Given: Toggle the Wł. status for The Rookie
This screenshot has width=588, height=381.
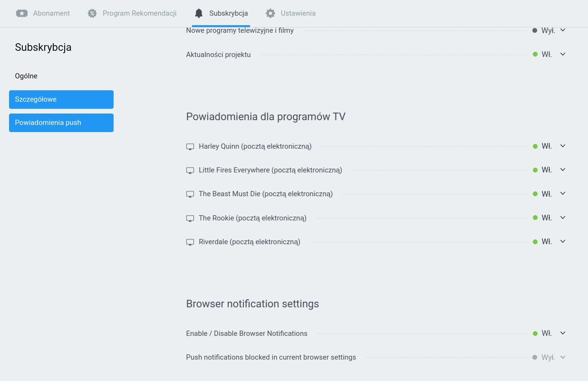Looking at the screenshot, I should coord(542,218).
